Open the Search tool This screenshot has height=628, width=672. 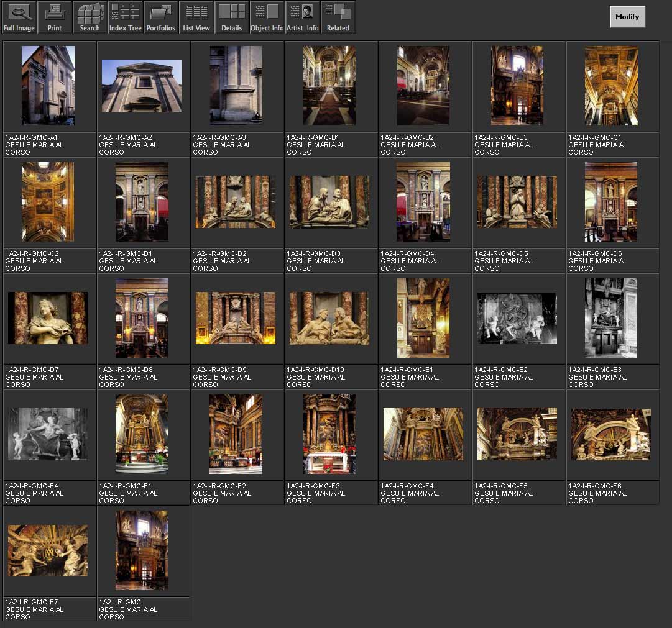[x=90, y=17]
